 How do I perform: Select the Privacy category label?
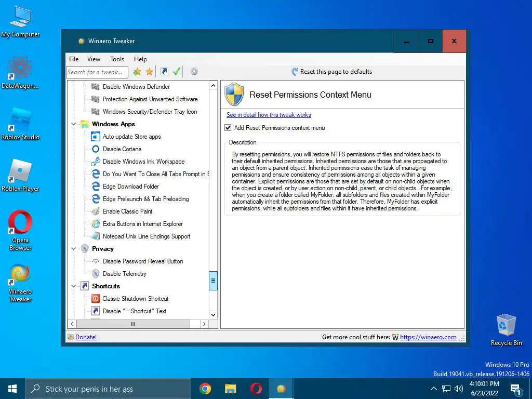[103, 249]
